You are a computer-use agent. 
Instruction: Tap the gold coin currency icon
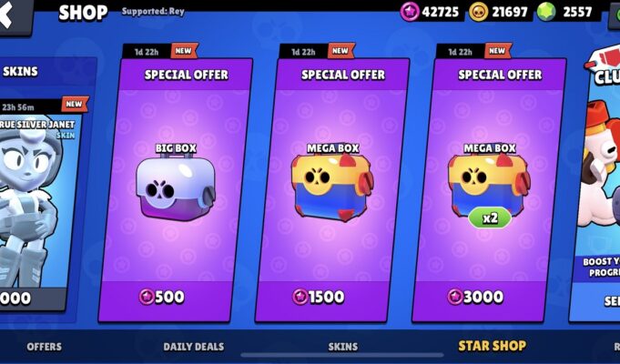coord(478,12)
